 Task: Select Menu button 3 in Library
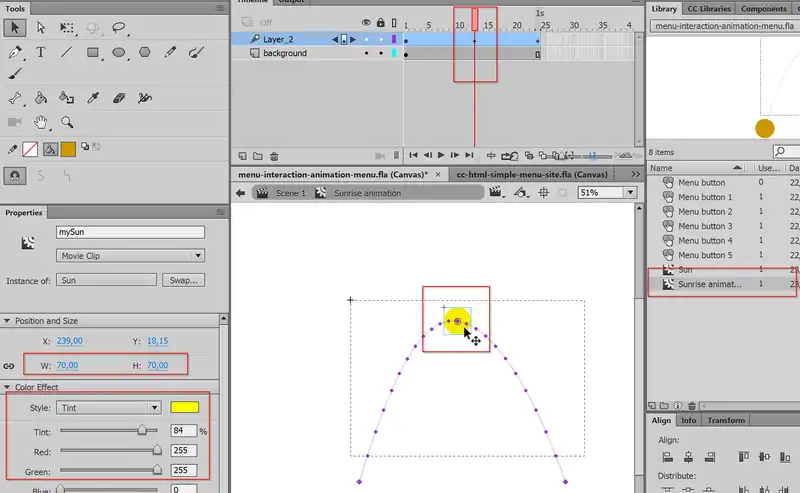[x=705, y=226]
